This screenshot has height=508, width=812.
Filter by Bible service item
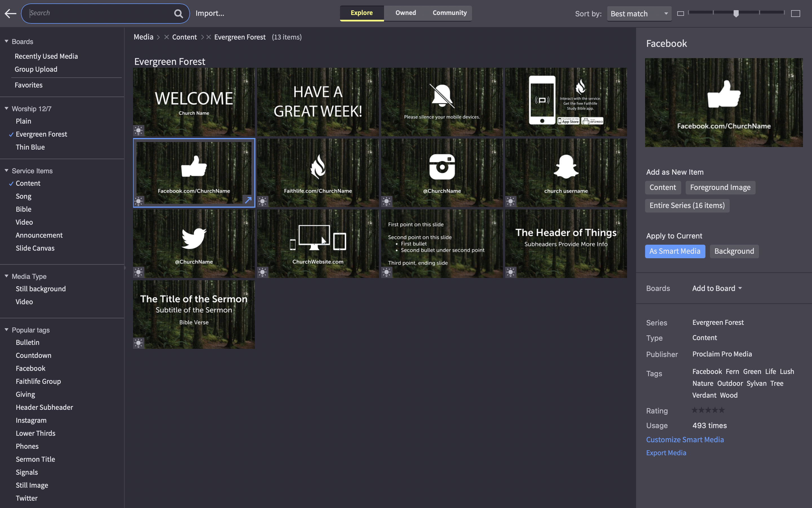(x=23, y=209)
